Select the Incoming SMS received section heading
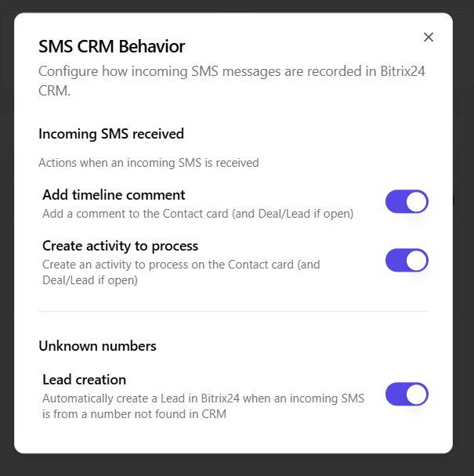Image resolution: width=474 pixels, height=476 pixels. [111, 134]
